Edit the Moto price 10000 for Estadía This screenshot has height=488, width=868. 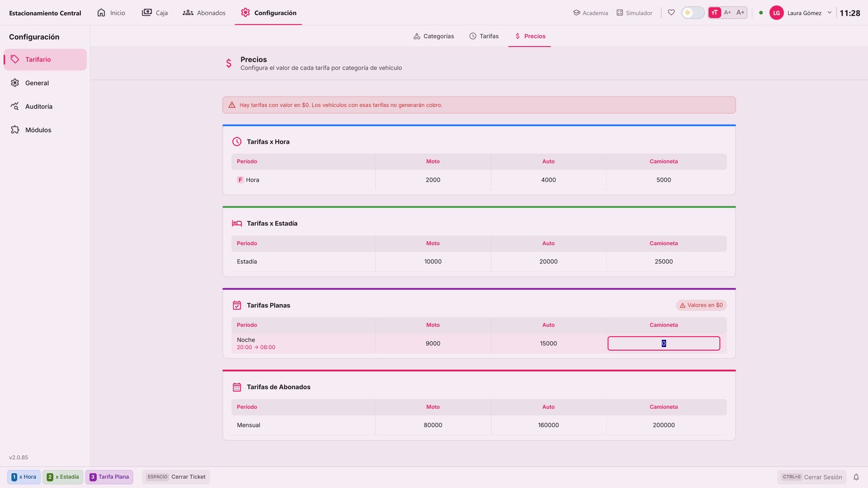(433, 261)
